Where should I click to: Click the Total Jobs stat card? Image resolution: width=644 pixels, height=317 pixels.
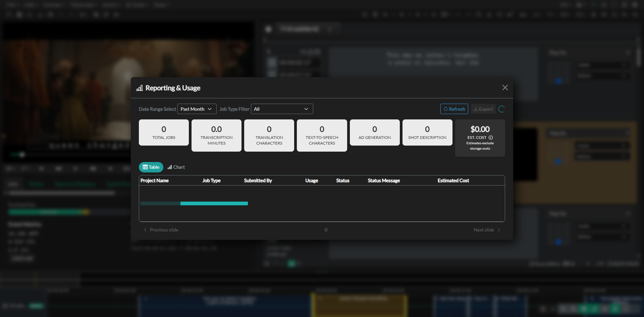coord(164,133)
